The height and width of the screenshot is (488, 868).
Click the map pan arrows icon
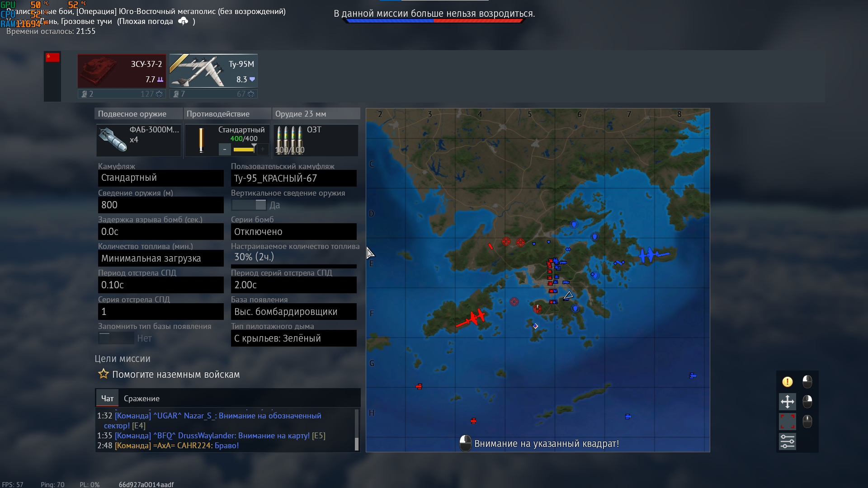(x=787, y=401)
